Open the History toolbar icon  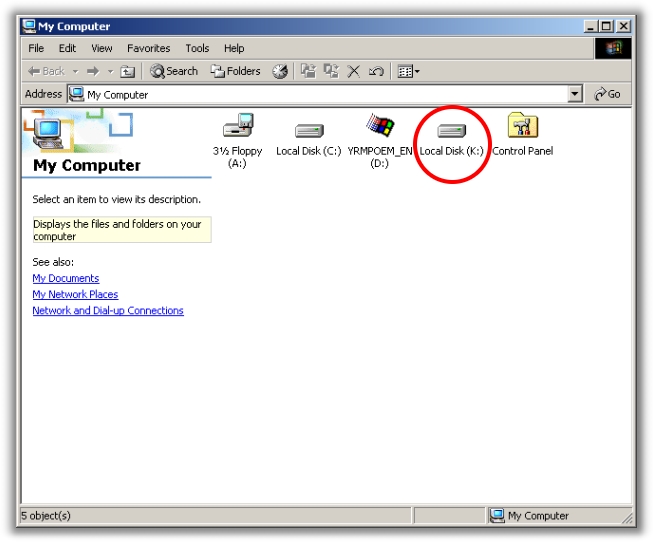point(280,72)
